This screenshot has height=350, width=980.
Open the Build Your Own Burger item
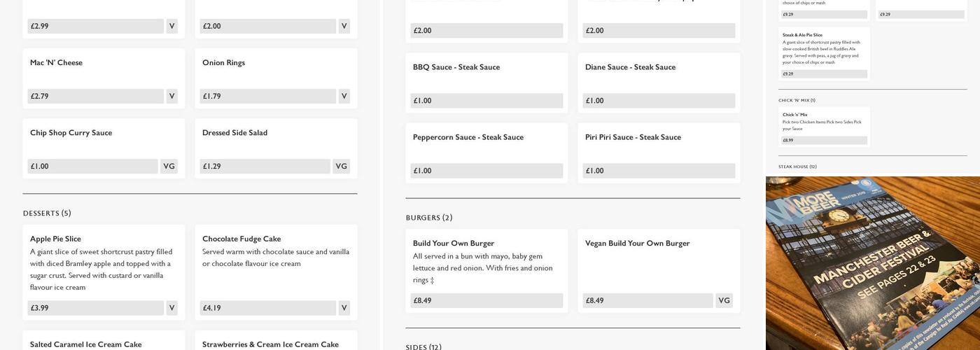coord(453,244)
